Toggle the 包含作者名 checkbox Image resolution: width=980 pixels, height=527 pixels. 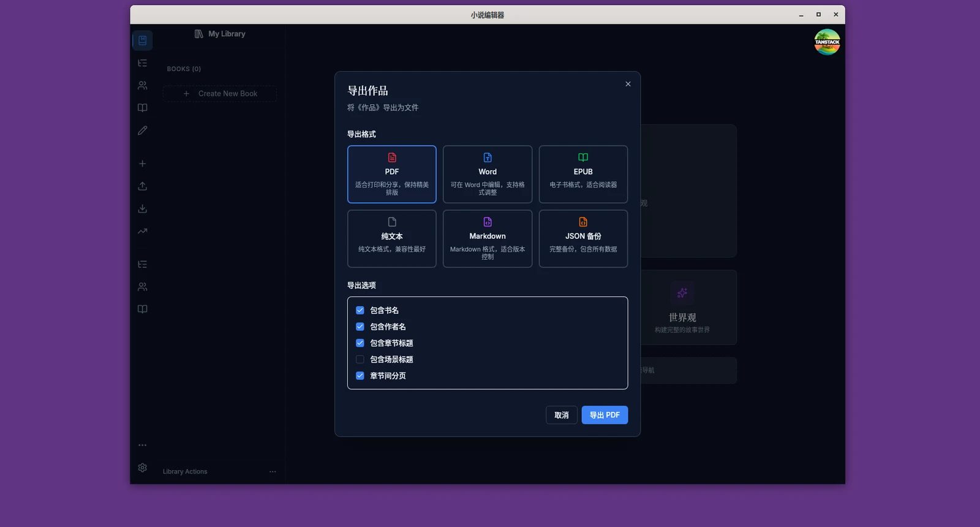pyautogui.click(x=360, y=327)
